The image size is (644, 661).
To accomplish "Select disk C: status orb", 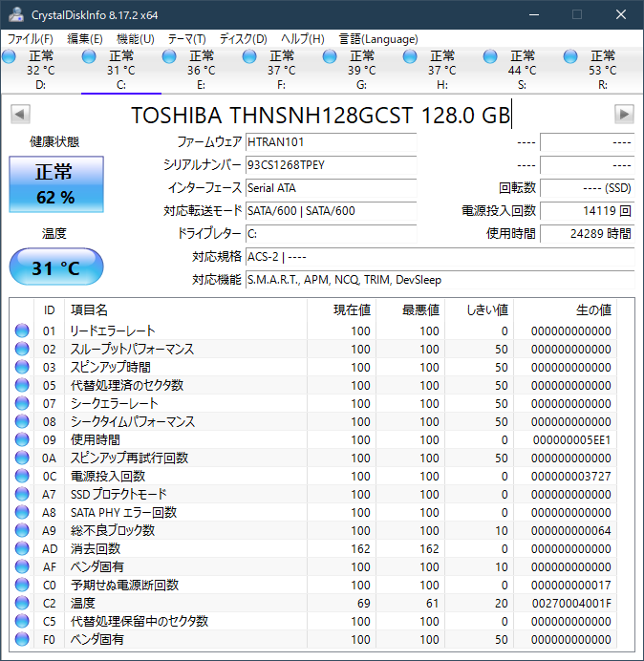I will (x=89, y=56).
